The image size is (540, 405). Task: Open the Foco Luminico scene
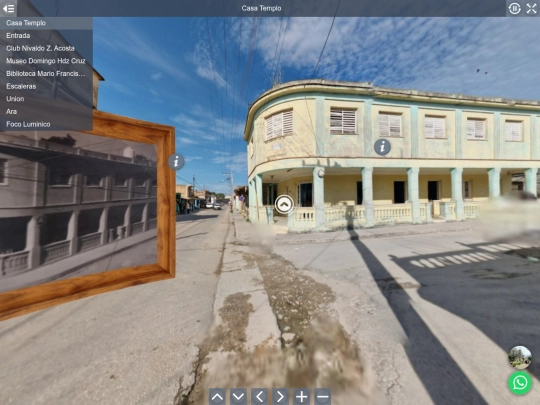coord(46,124)
